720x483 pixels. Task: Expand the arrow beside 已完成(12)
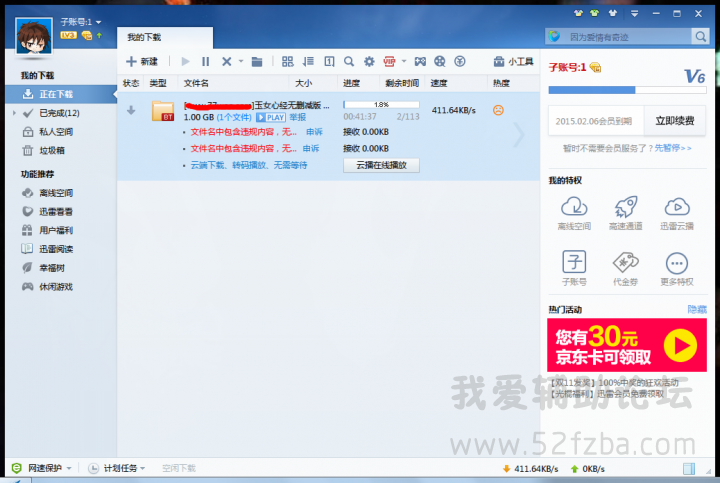click(14, 113)
